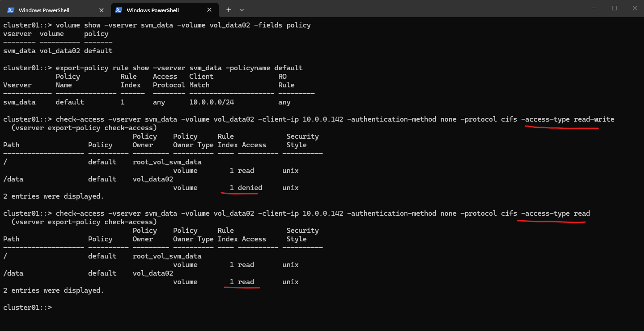Image resolution: width=644 pixels, height=331 pixels.
Task: Click the empty title bar area beside the tabs
Action: pyautogui.click(x=405, y=9)
